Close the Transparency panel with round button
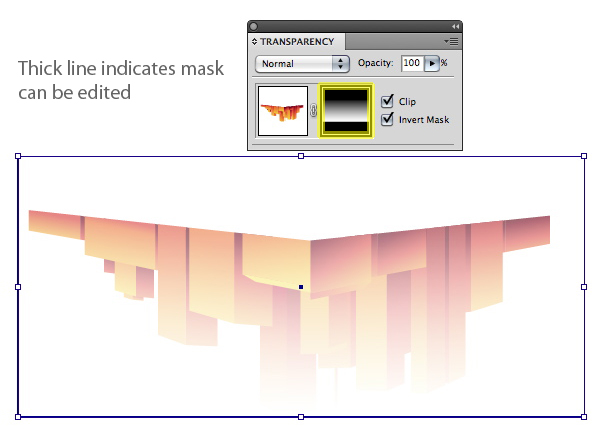Viewport: 600px width, 433px height. (x=253, y=26)
